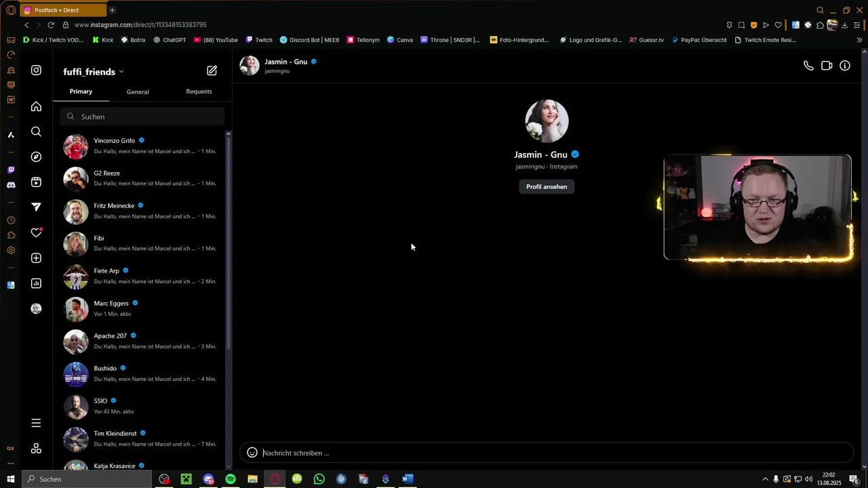Viewport: 868px width, 488px height.
Task: Select Postfach Direct browser tab
Action: point(62,10)
